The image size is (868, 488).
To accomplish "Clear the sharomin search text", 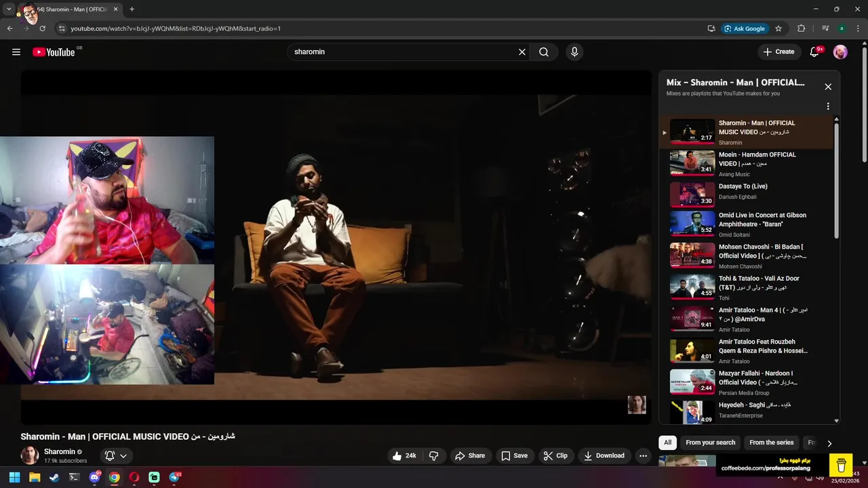I will (x=522, y=52).
